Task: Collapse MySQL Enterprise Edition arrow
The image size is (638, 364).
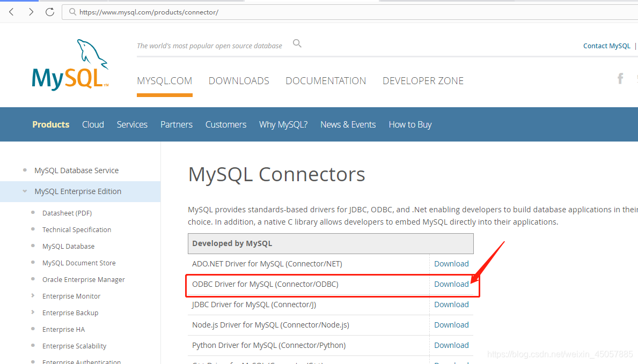Action: click(x=25, y=191)
